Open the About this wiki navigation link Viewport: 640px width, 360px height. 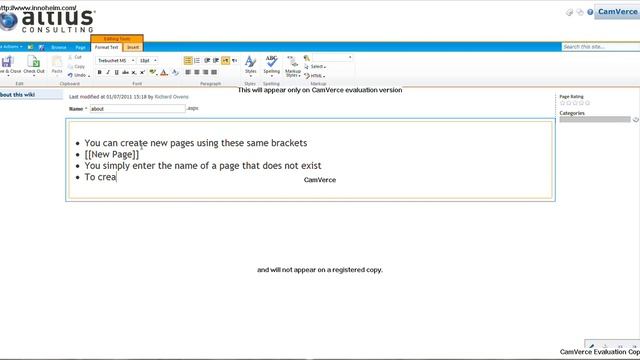pyautogui.click(x=18, y=95)
